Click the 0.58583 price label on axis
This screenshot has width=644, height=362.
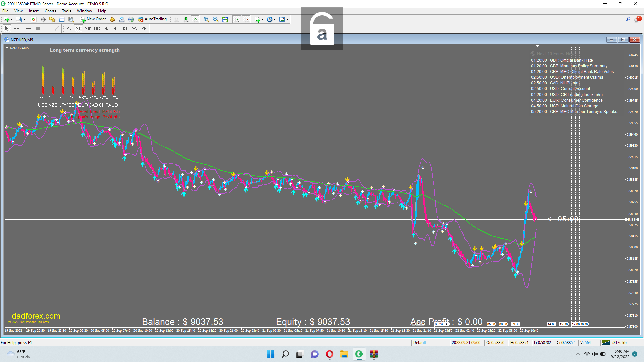(632, 220)
